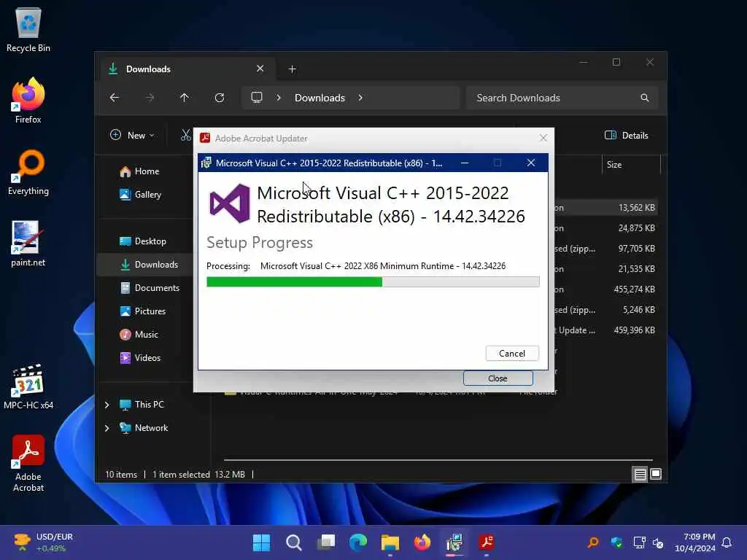Add a new Explorer tab

[x=292, y=69]
